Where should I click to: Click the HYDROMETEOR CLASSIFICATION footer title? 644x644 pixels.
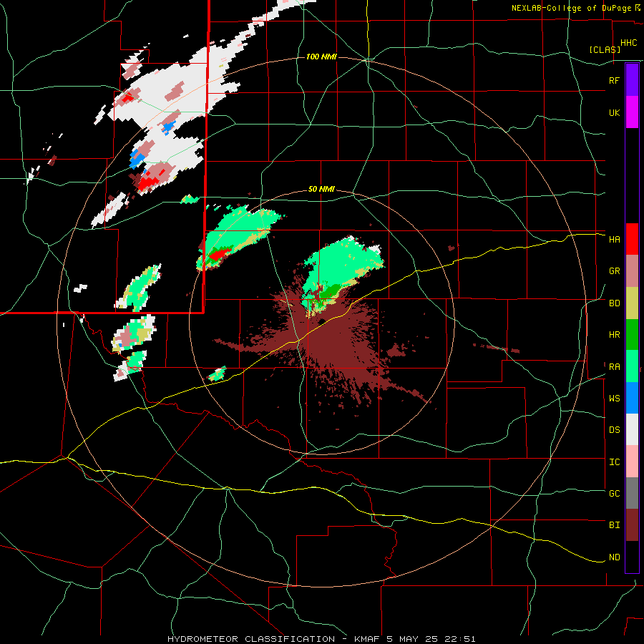pyautogui.click(x=251, y=639)
